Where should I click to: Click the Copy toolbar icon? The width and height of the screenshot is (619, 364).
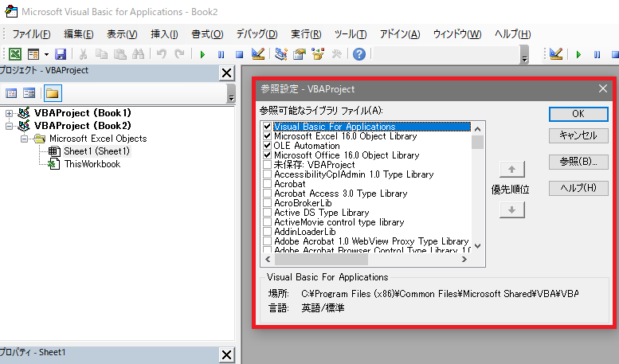tap(101, 54)
